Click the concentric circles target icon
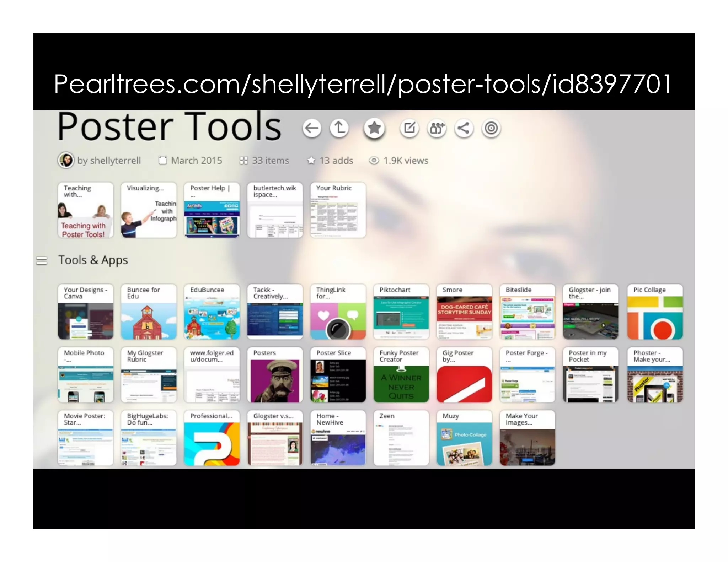The width and height of the screenshot is (728, 562). (x=491, y=128)
